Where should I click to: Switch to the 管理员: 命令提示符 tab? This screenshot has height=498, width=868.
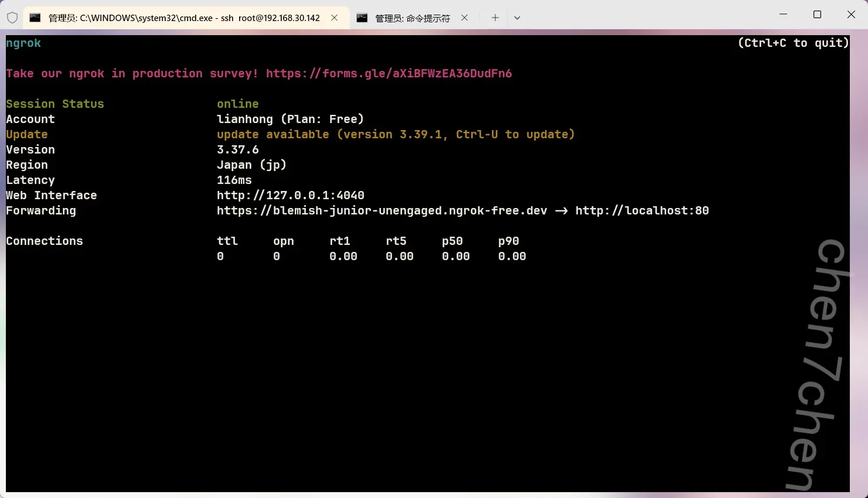pos(413,18)
